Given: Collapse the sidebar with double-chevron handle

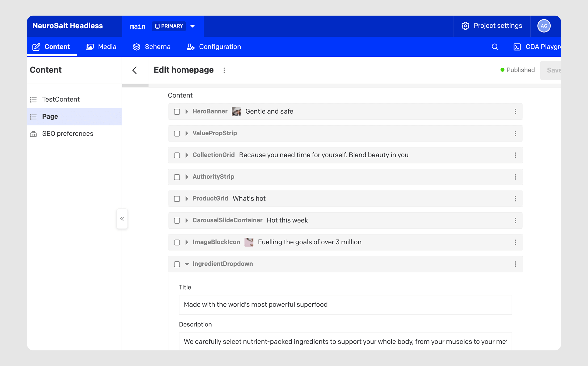Looking at the screenshot, I should 122,219.
